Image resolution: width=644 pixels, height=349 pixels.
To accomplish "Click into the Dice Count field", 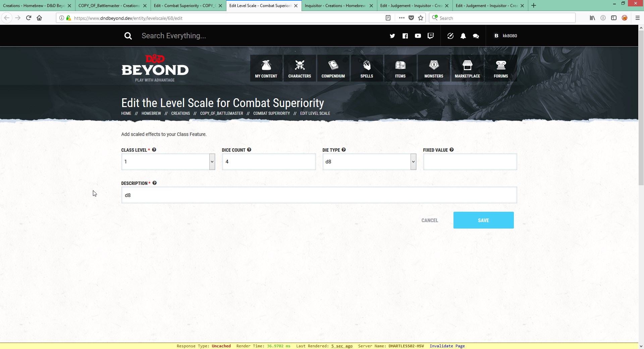I will click(269, 162).
